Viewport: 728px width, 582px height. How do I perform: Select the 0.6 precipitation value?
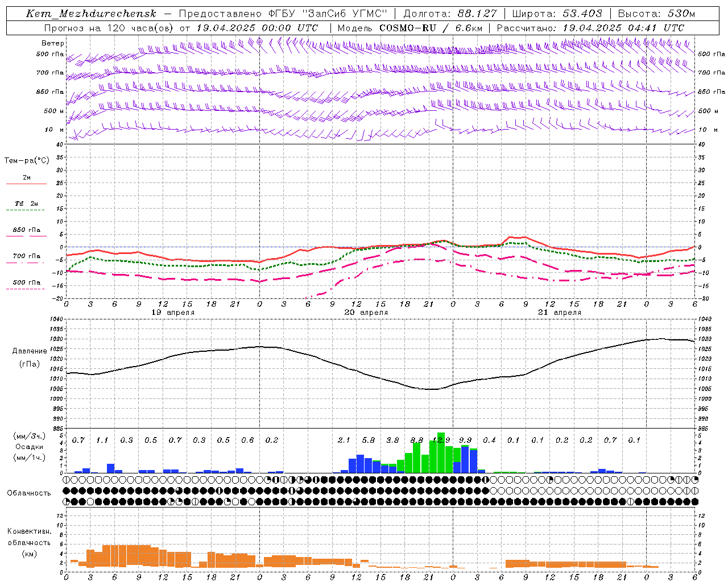(x=247, y=440)
